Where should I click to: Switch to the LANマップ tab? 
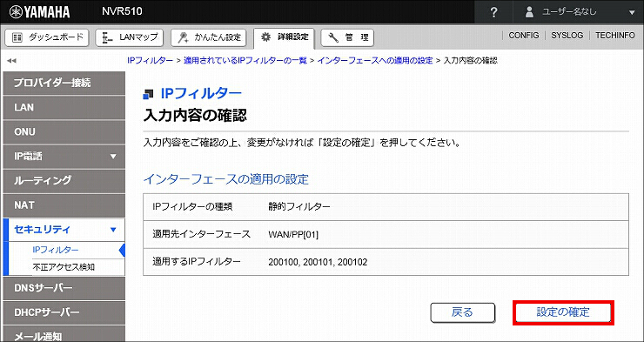[x=130, y=37]
